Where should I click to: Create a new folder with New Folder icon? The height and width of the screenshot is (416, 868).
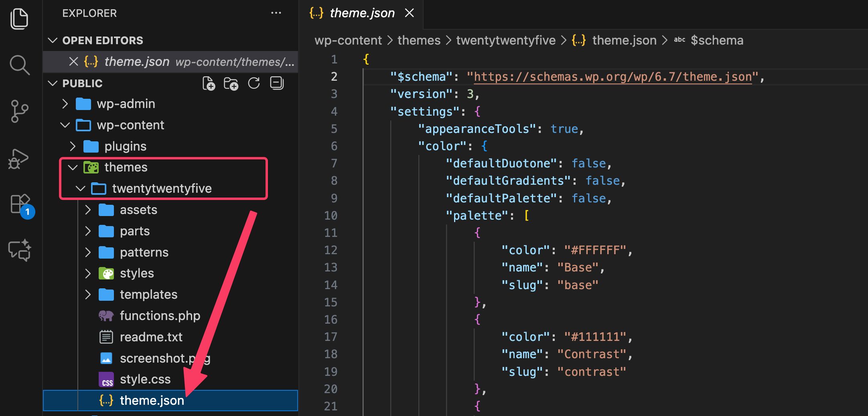[231, 83]
